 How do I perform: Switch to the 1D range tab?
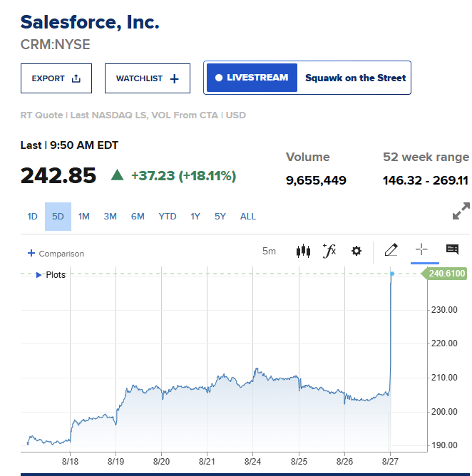[33, 217]
